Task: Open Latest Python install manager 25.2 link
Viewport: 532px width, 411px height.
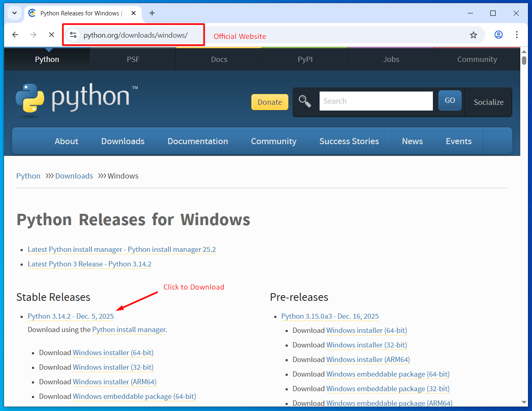Action: click(122, 249)
